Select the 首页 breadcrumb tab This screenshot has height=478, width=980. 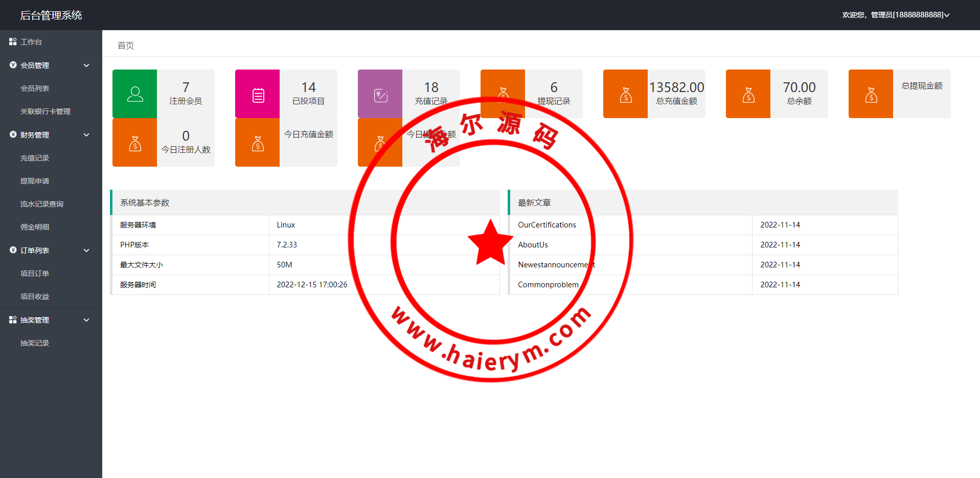(126, 45)
